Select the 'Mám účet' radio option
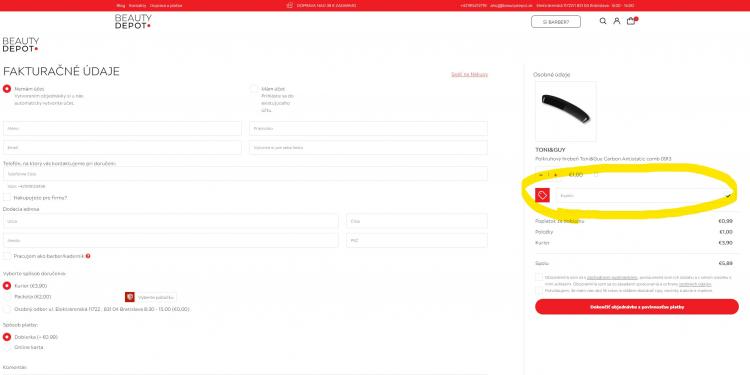The width and height of the screenshot is (750, 375). click(254, 89)
